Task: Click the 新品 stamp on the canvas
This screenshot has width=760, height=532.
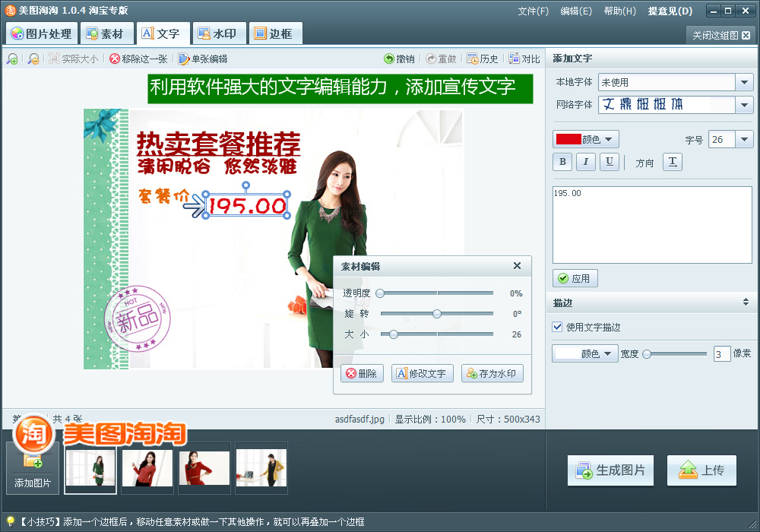Action: [137, 318]
